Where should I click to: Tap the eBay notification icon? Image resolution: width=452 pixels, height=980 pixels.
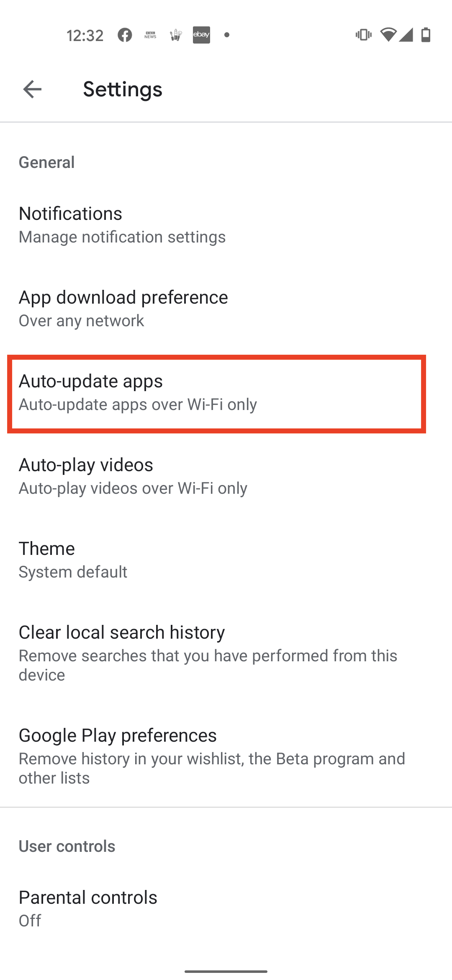point(201,35)
